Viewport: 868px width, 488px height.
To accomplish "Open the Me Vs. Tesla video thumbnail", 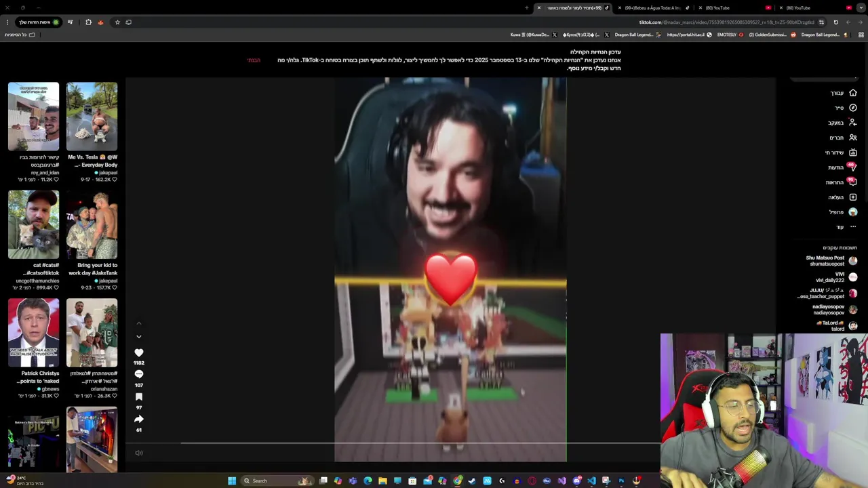I will pyautogui.click(x=92, y=117).
